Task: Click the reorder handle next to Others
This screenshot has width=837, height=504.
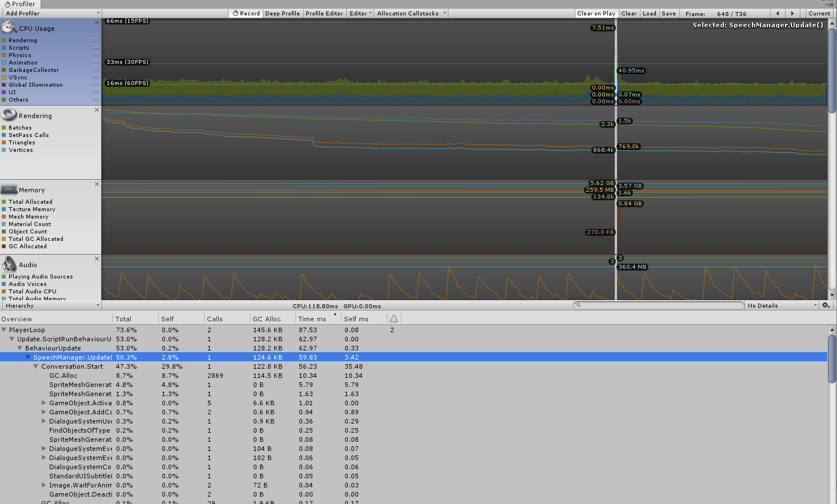Action: pos(95,99)
